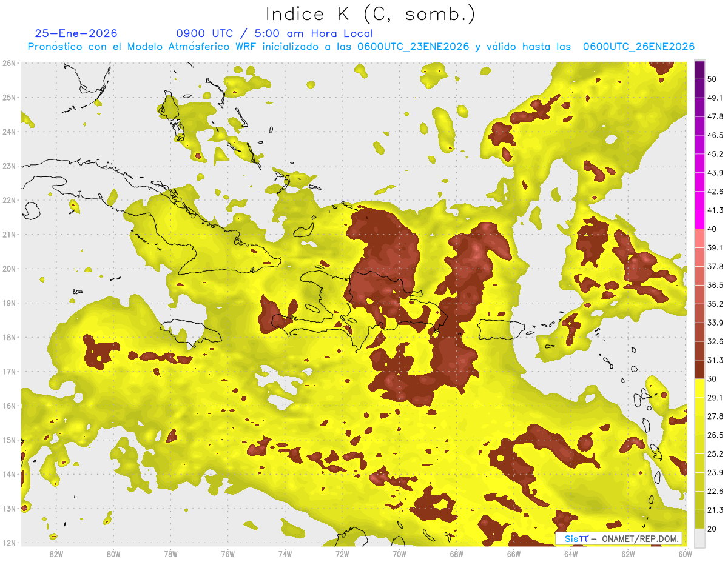Select the colorbar value "33.9"

click(715, 323)
